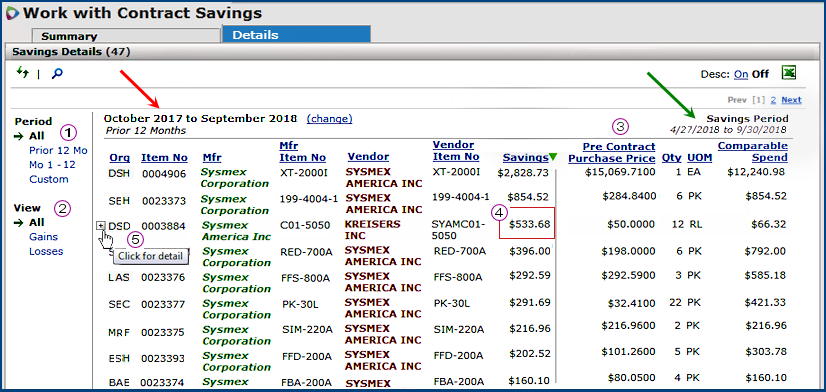Select the Mo 1 - 12 period
The height and width of the screenshot is (392, 826).
pyautogui.click(x=52, y=165)
